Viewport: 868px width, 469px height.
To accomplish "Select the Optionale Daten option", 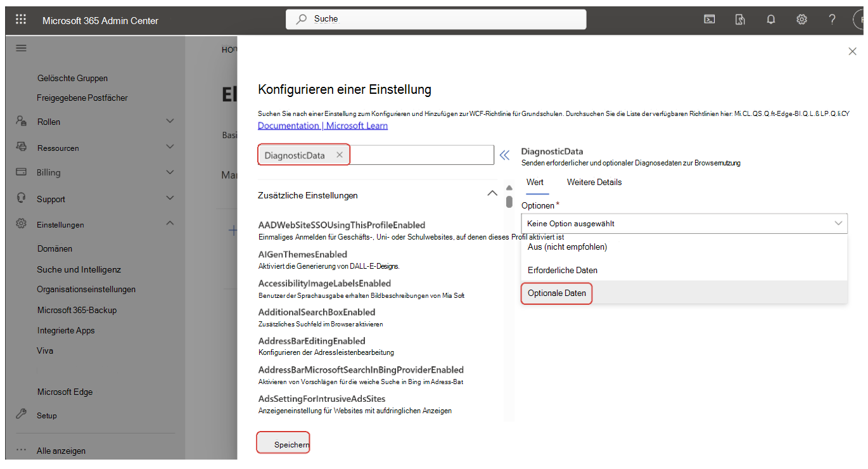I will [x=556, y=293].
